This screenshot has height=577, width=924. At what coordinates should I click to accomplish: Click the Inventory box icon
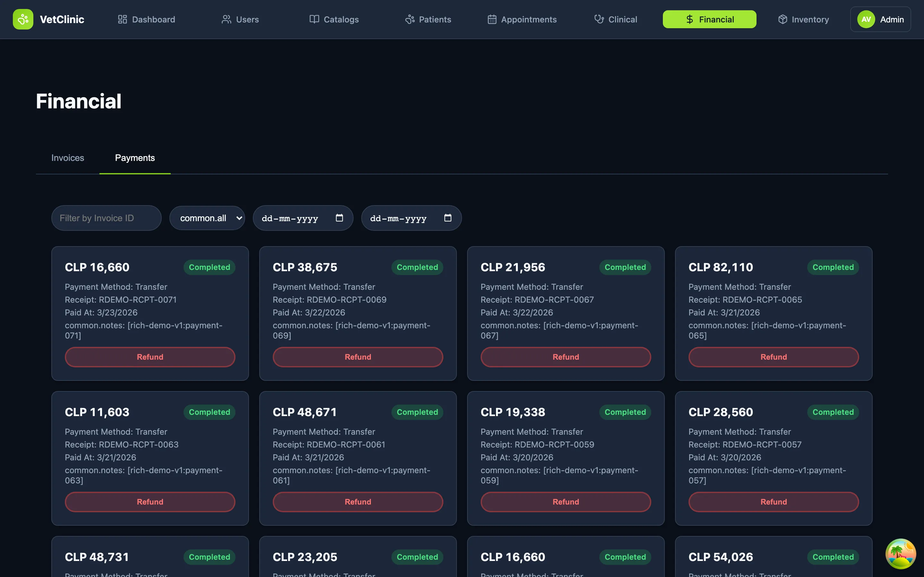point(782,20)
